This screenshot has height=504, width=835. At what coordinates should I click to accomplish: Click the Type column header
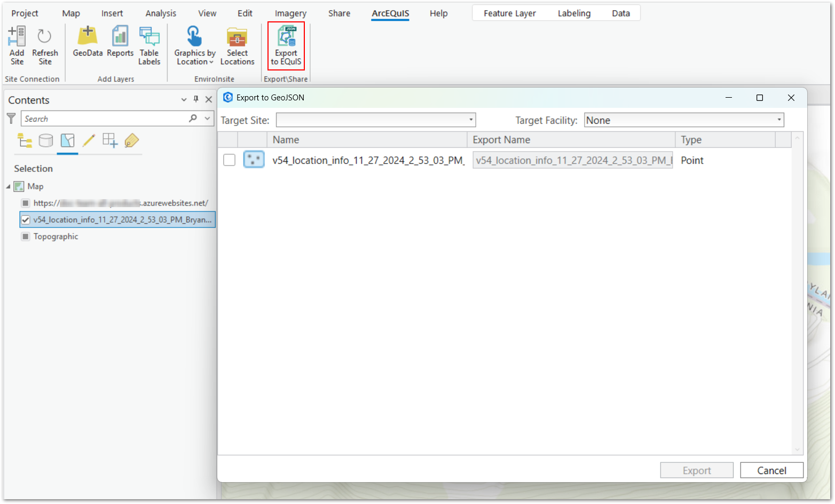(x=725, y=140)
